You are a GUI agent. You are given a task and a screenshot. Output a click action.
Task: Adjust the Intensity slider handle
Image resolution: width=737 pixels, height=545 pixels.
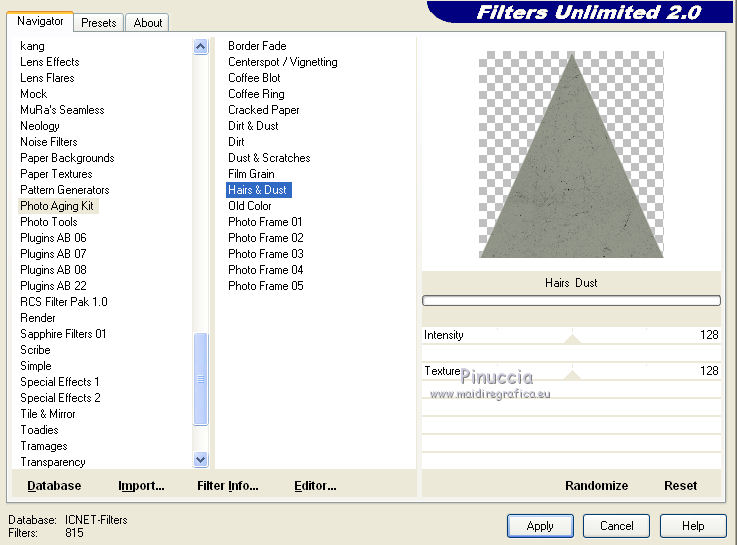572,338
